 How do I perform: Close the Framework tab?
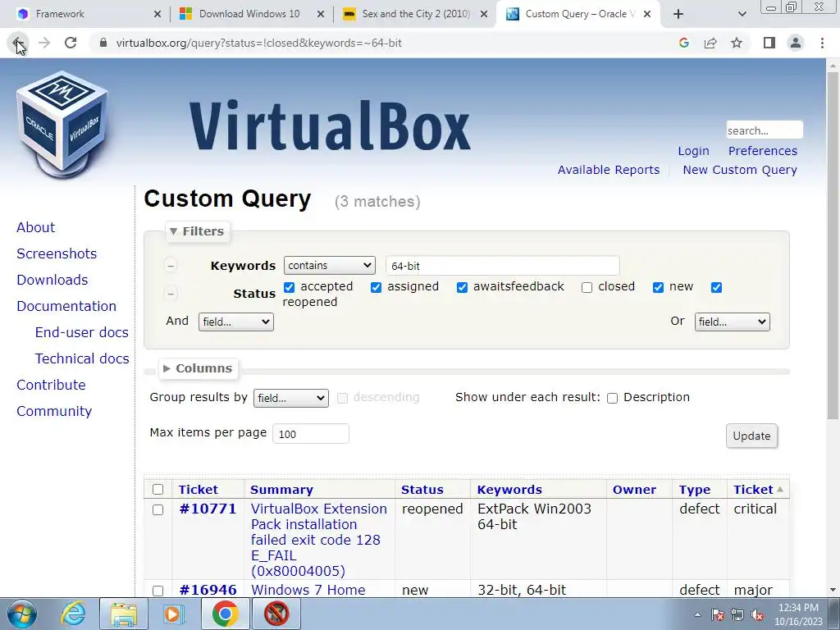click(x=157, y=14)
